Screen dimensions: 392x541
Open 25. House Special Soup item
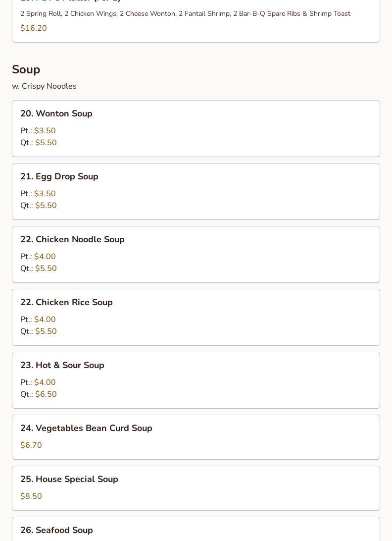point(196,488)
